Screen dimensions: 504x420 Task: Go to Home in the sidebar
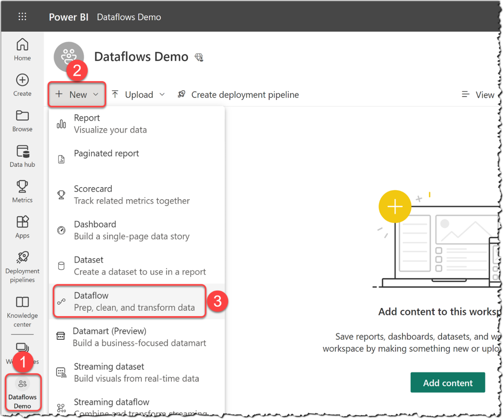(x=22, y=49)
